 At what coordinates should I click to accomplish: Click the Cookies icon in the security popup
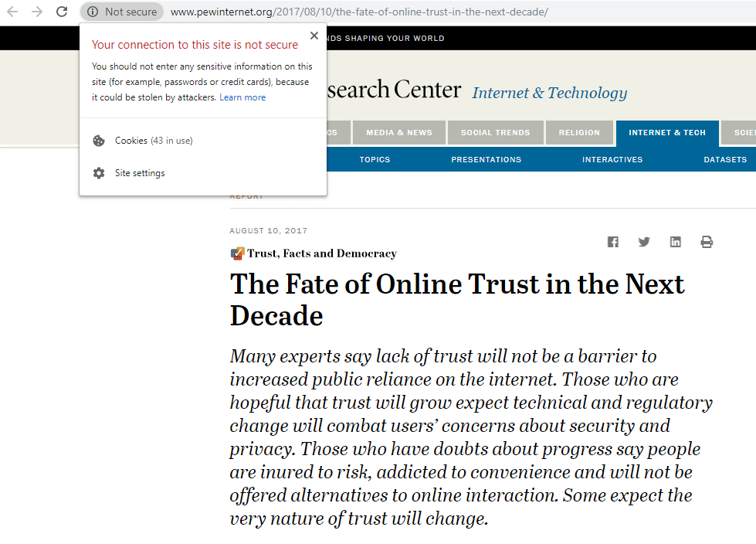coord(99,141)
